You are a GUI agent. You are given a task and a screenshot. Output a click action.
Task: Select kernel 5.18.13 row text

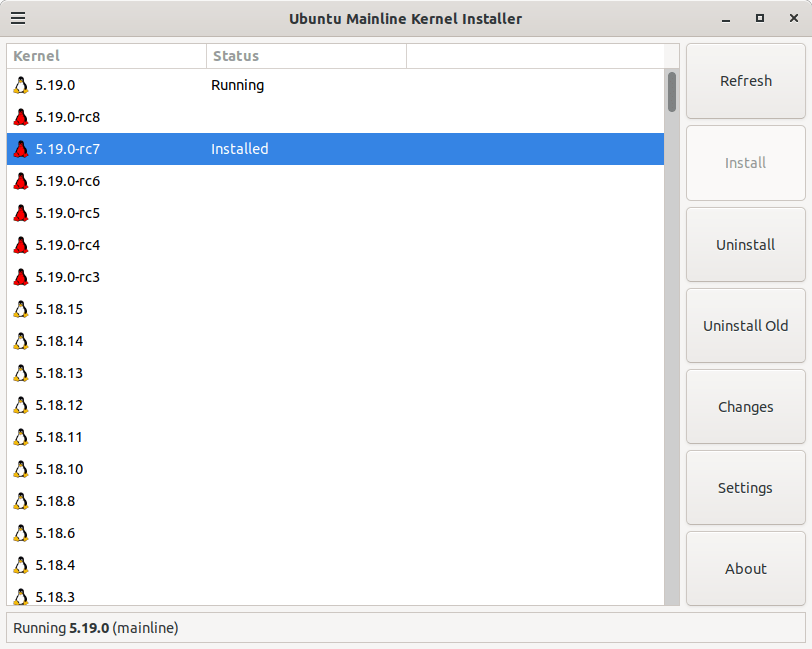point(59,373)
